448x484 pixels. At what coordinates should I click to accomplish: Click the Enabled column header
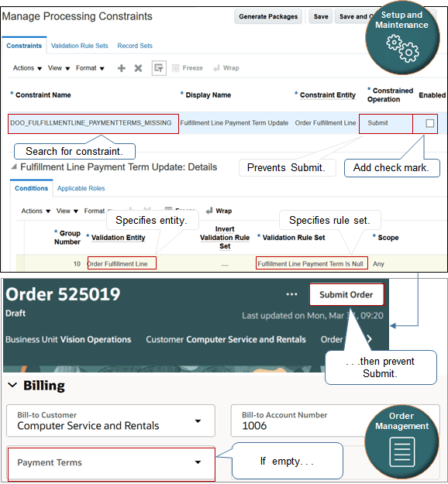coord(432,95)
